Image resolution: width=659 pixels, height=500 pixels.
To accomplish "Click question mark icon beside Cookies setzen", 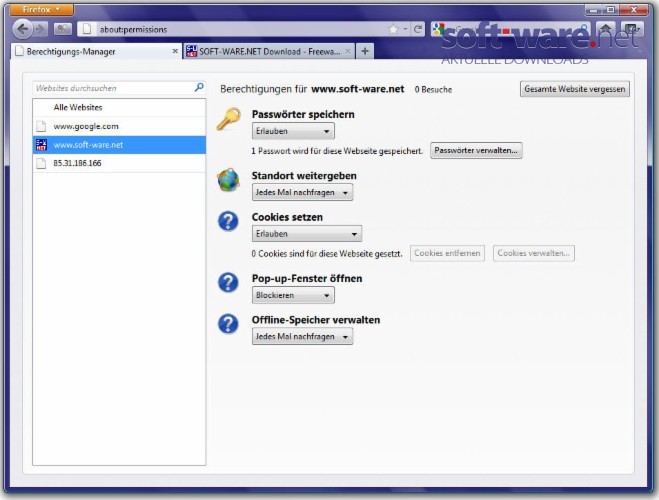I will pyautogui.click(x=228, y=221).
